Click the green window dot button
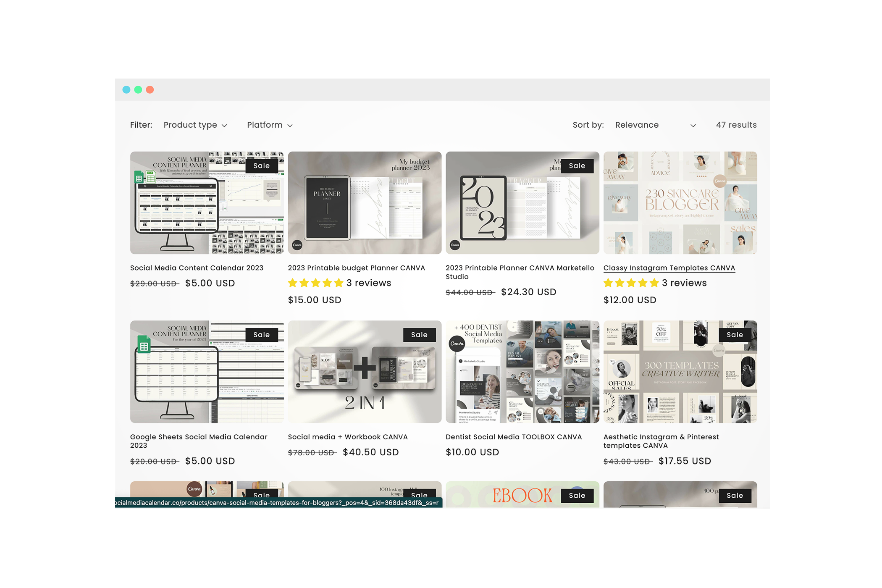The width and height of the screenshot is (882, 588). tap(138, 89)
